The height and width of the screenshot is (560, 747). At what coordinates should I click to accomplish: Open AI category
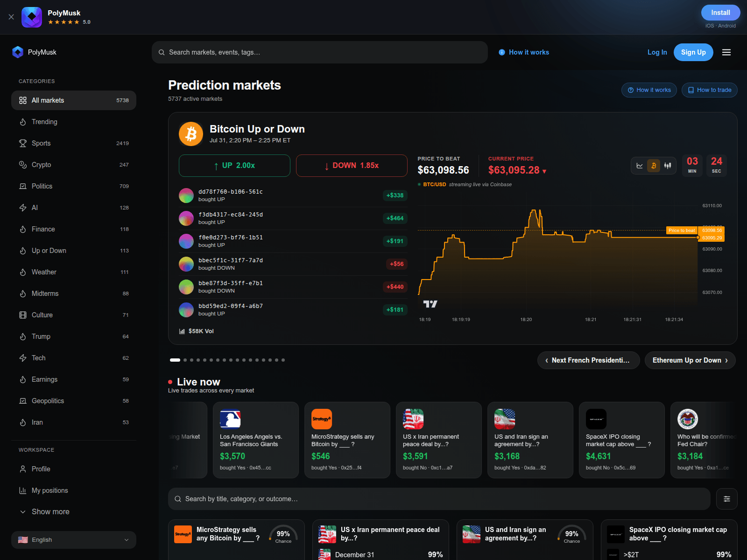pos(74,208)
